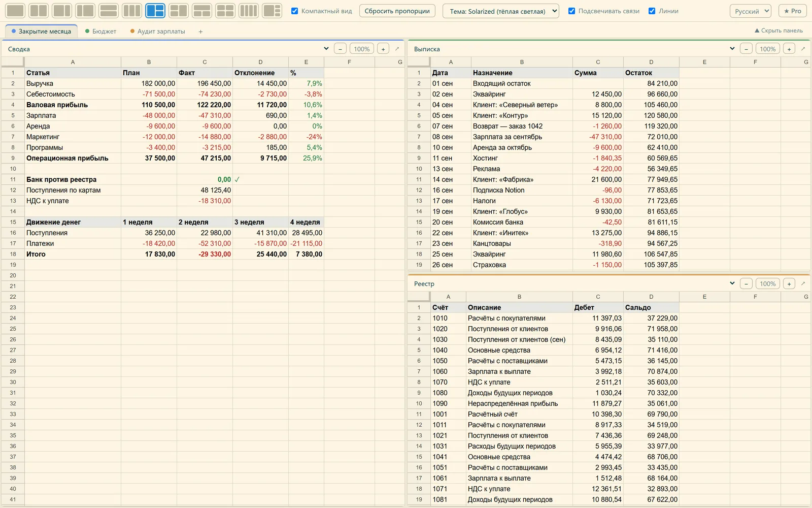Toggle the Компактный вид checkbox
Viewport: 812px width, 508px height.
(x=294, y=11)
